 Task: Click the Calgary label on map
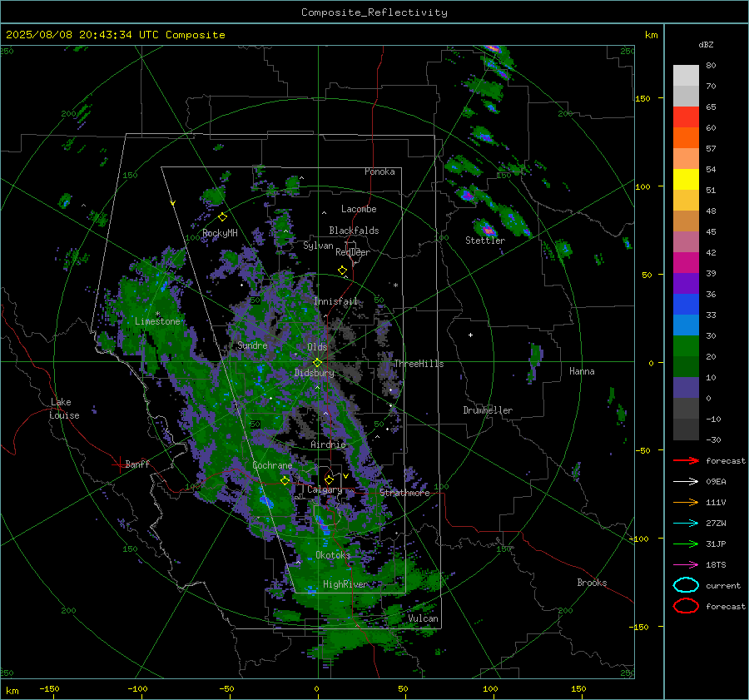click(325, 489)
